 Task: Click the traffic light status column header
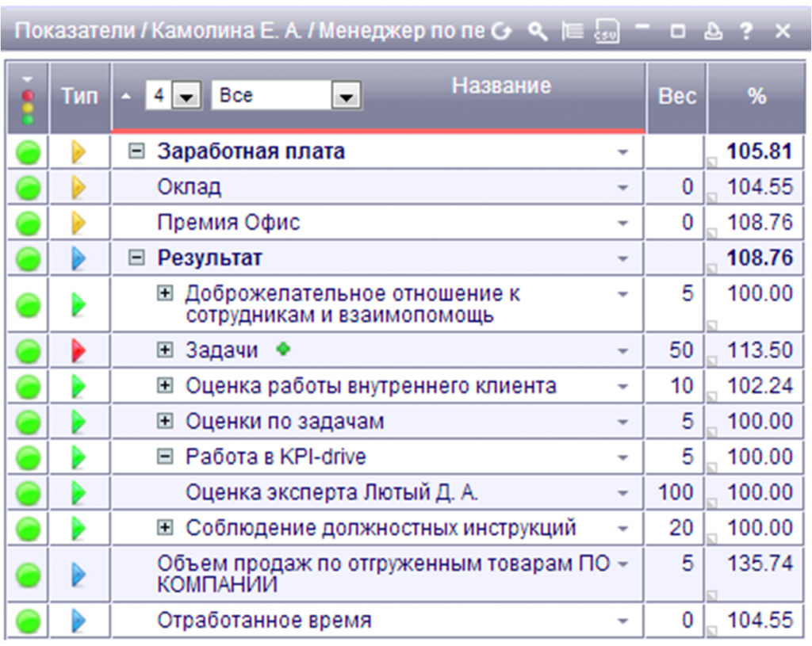(x=29, y=99)
